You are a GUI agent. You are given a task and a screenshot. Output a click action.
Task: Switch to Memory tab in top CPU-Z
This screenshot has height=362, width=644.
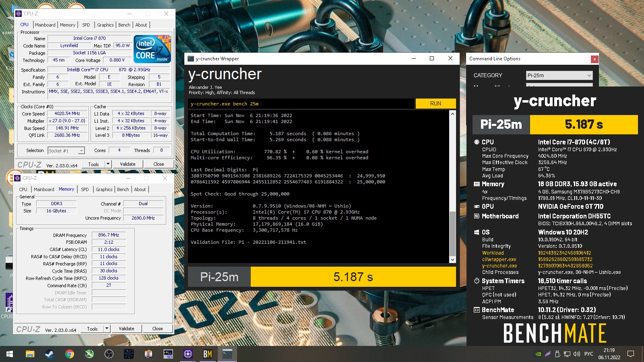pos(68,25)
